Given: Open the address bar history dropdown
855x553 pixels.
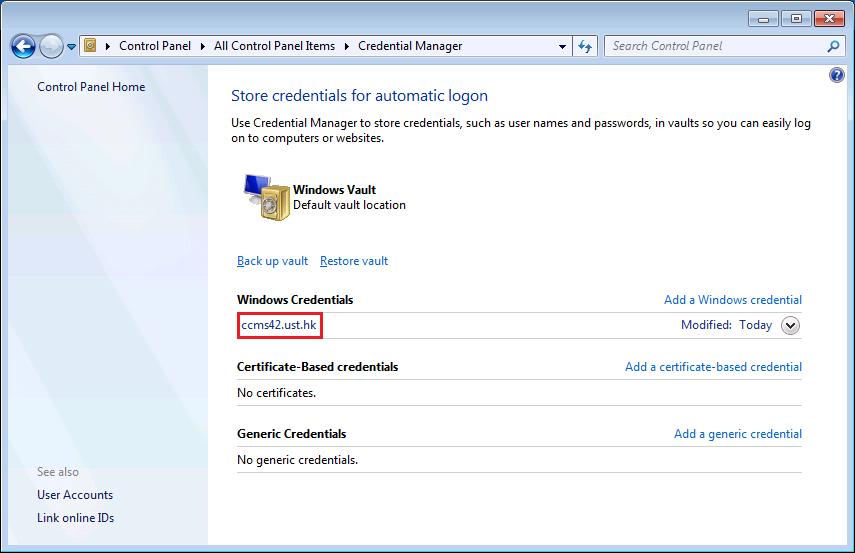Looking at the screenshot, I should 563,46.
